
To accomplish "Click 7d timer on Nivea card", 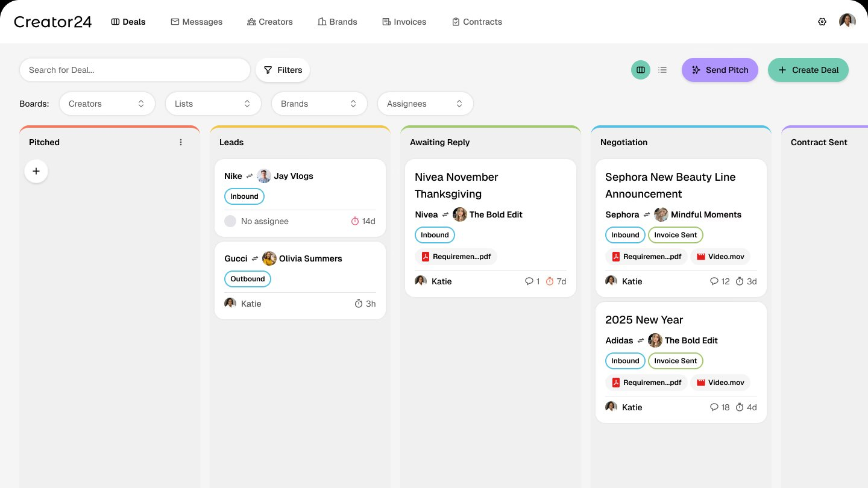I will coord(556,281).
